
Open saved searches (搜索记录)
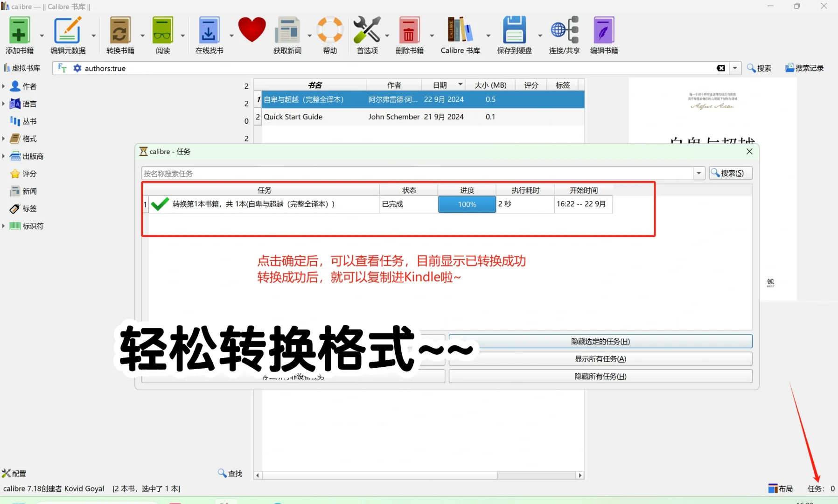804,68
